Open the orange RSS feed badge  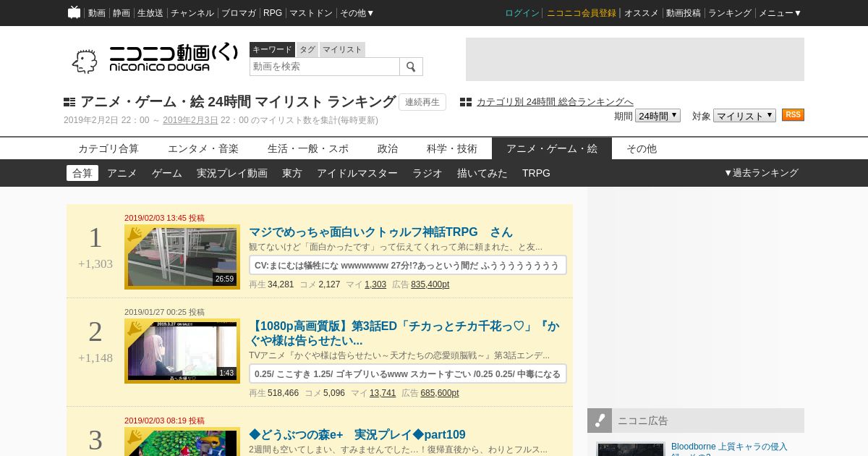pyautogui.click(x=793, y=115)
